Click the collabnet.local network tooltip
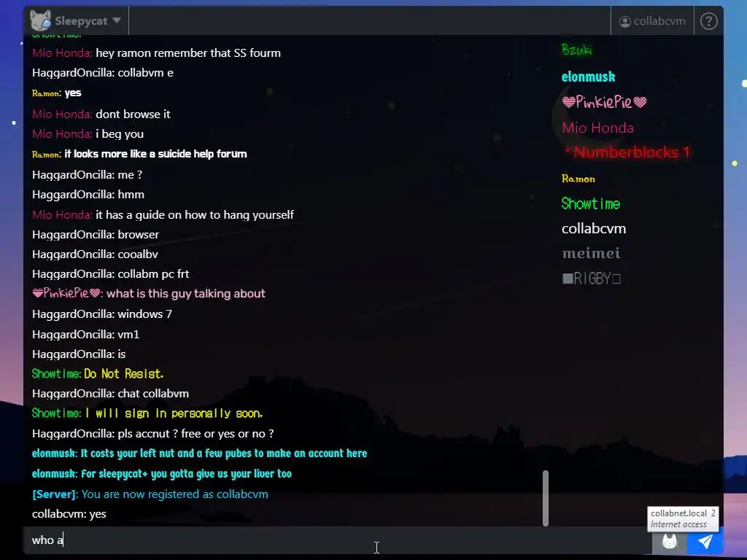Screen dimensions: 747x560 point(683,518)
